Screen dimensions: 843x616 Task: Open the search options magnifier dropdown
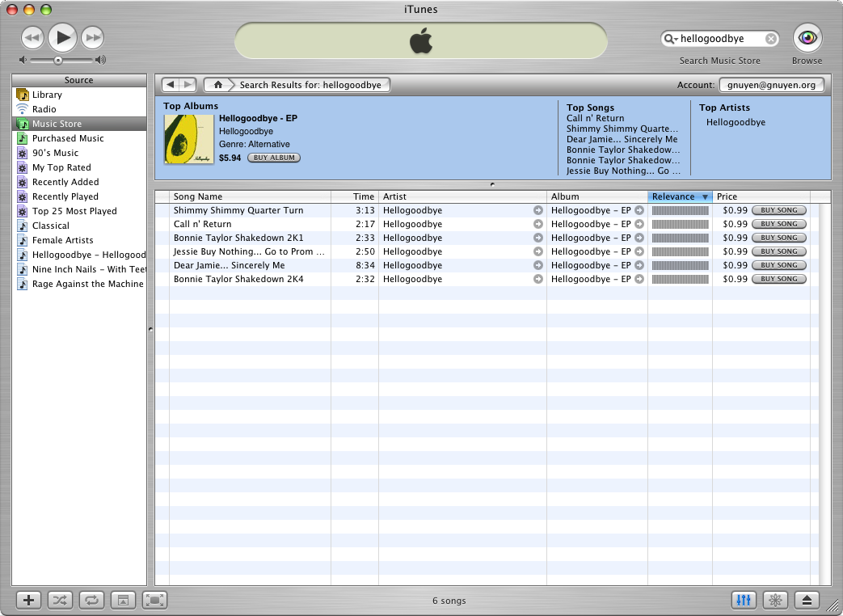click(670, 39)
